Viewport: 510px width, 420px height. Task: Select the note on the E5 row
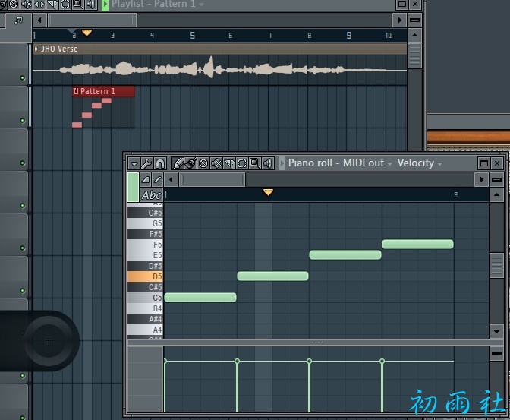click(x=345, y=254)
